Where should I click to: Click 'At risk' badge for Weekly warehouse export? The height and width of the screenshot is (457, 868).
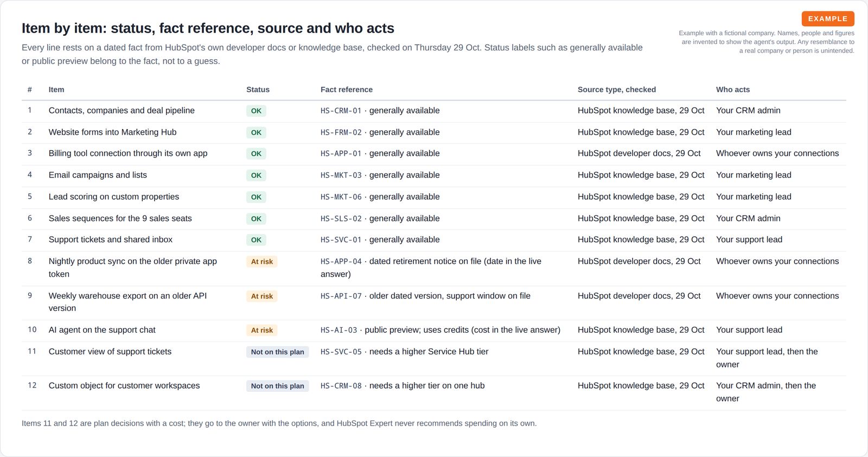(x=262, y=296)
